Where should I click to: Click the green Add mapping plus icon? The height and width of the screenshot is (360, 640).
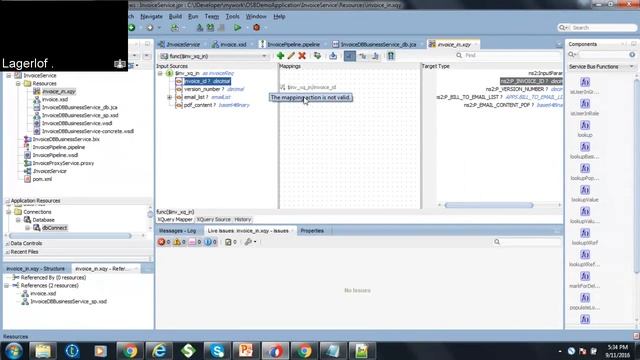pos(280,56)
